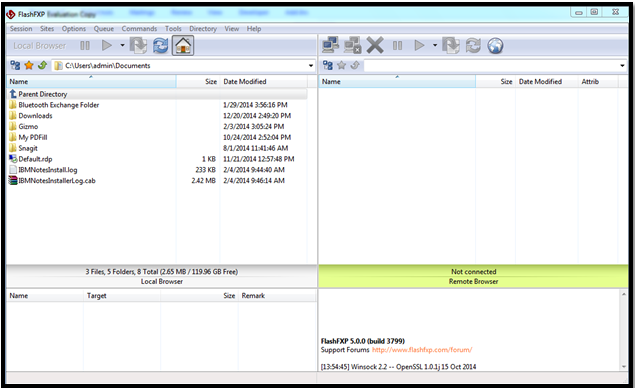
Task: Click log scrollbar down arrow
Action: click(x=624, y=366)
